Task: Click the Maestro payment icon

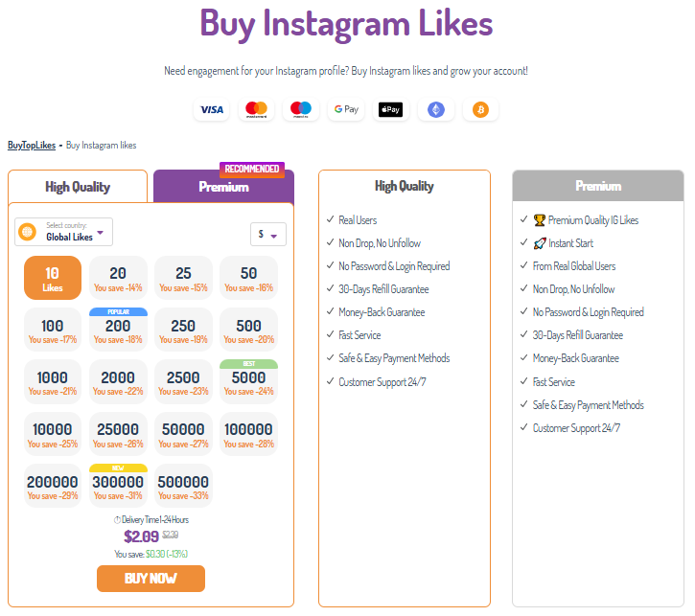Action: (301, 110)
